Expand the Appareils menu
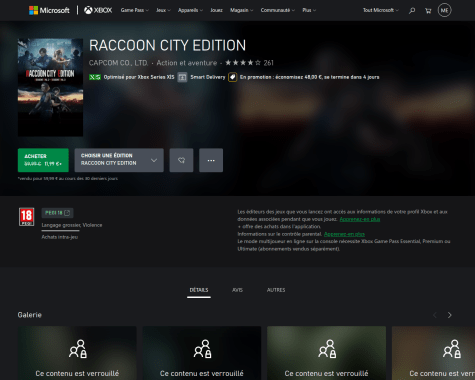This screenshot has width=475, height=380. pos(190,10)
